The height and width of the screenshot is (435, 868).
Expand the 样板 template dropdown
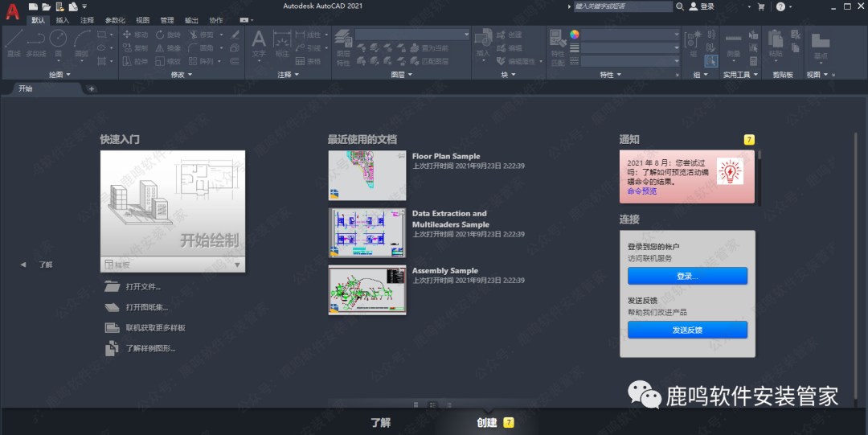(x=237, y=265)
